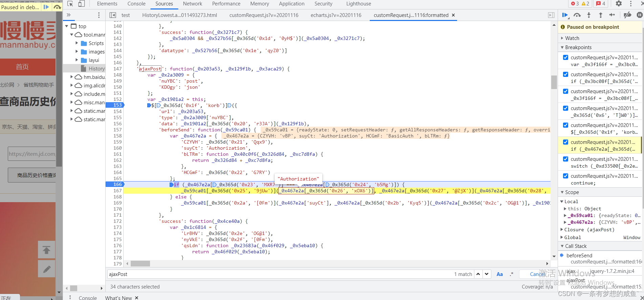This screenshot has width=644, height=300.
Task: Uncheck highlighted breakpoint if (_0x467e2a[
Action: (x=565, y=142)
